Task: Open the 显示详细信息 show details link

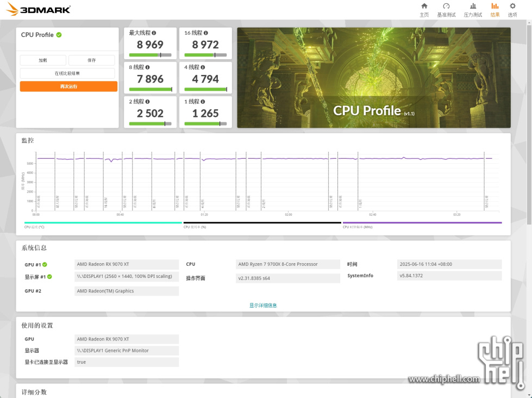Action: 263,305
